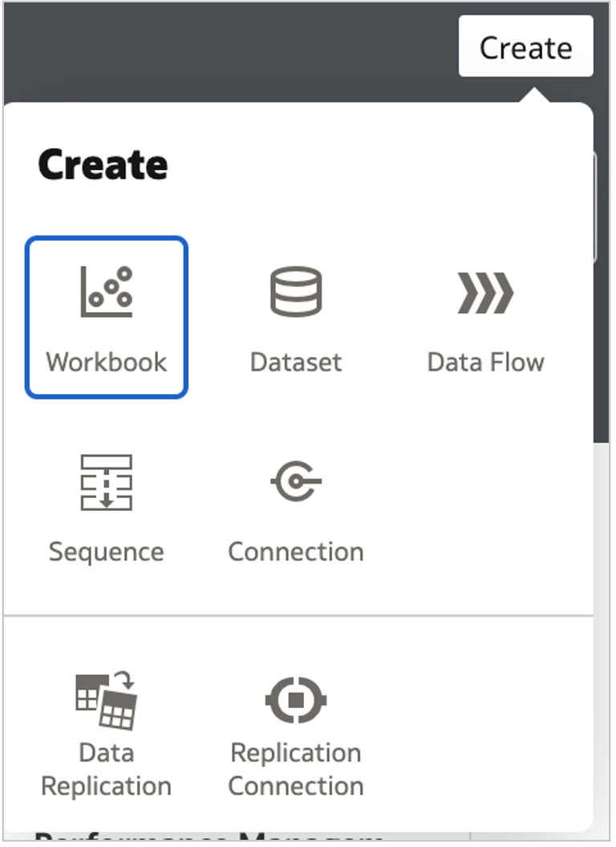This screenshot has width=616, height=847.
Task: Click the Dataset label text
Action: click(x=296, y=362)
